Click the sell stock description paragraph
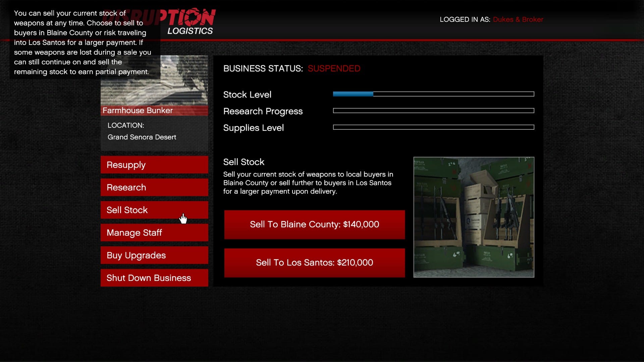 click(x=308, y=183)
